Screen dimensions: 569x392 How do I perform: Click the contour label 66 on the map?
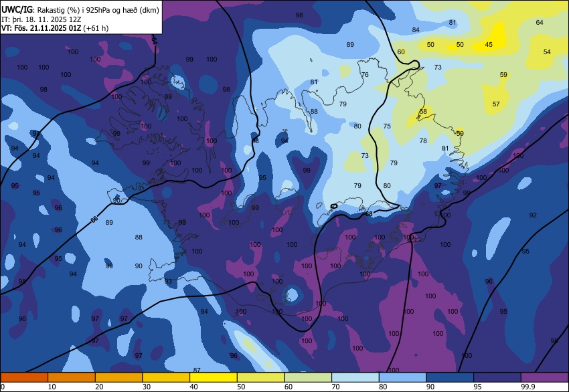[94, 219]
